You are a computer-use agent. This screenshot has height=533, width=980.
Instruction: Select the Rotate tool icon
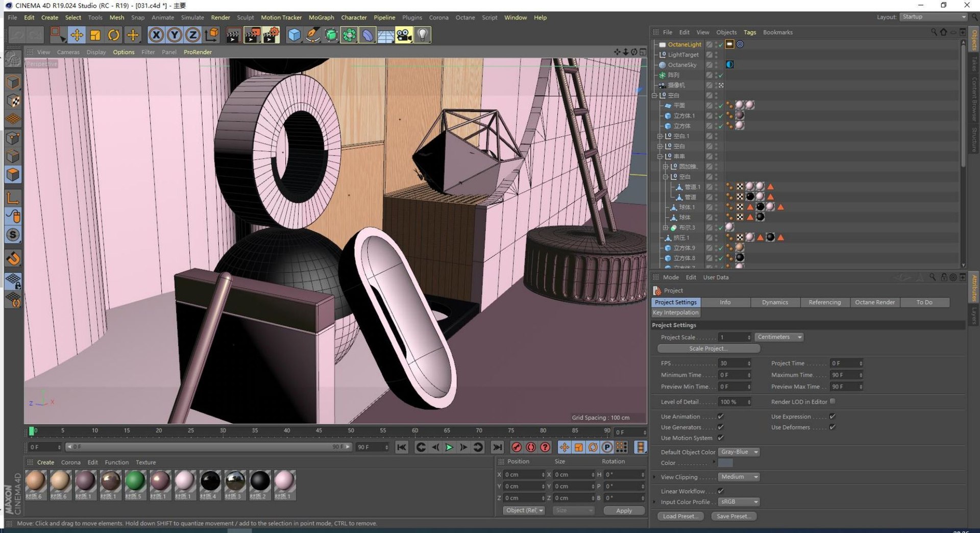click(x=114, y=35)
